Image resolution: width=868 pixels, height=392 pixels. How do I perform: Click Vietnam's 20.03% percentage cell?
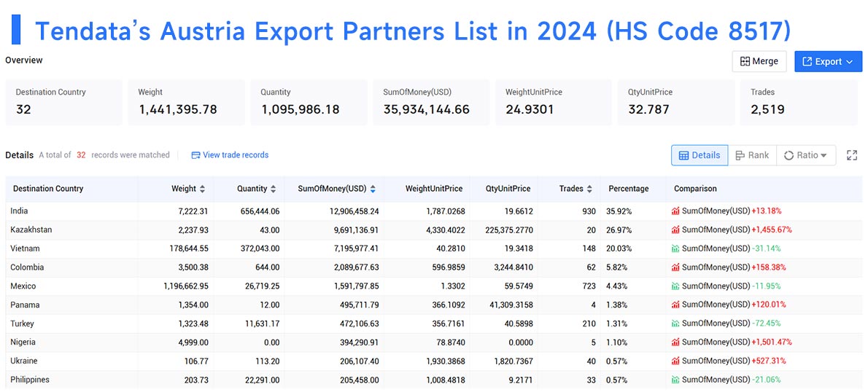[x=619, y=248]
